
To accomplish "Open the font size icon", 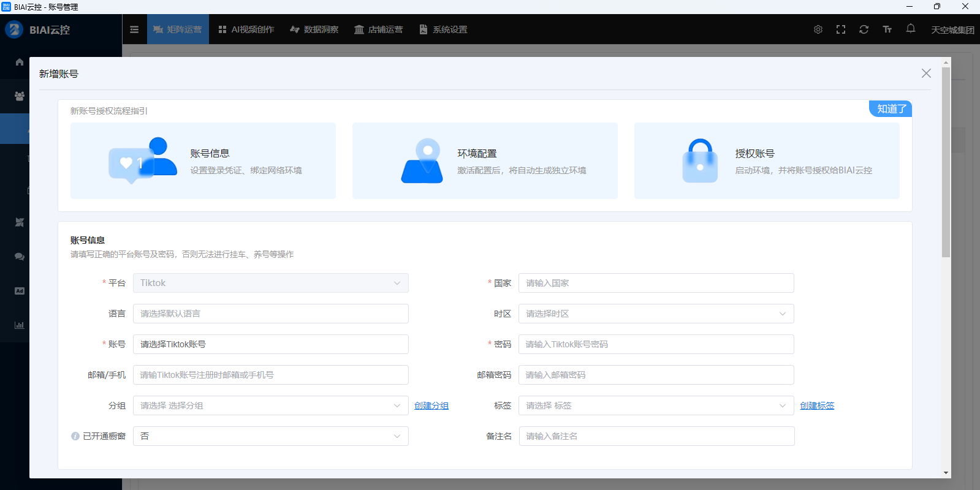I will pos(887,29).
